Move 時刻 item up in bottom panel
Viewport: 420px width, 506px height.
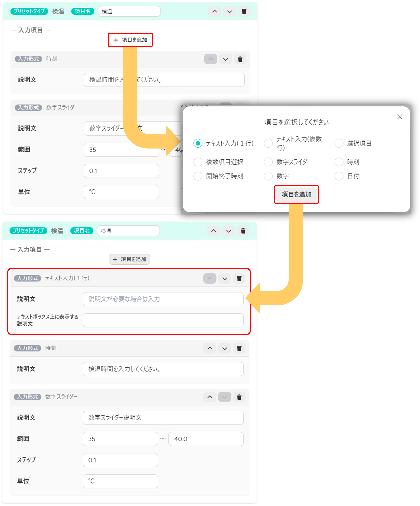point(210,348)
